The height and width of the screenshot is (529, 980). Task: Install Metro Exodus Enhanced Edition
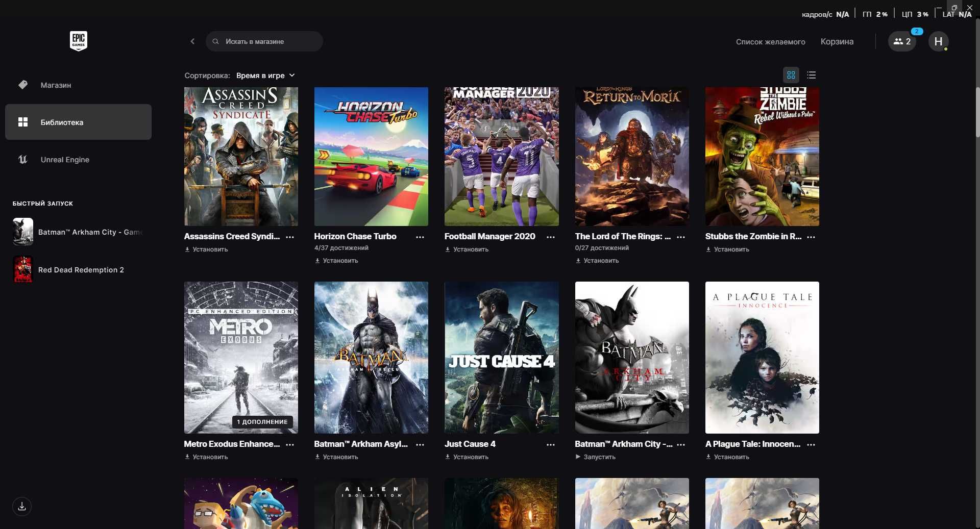(206, 457)
